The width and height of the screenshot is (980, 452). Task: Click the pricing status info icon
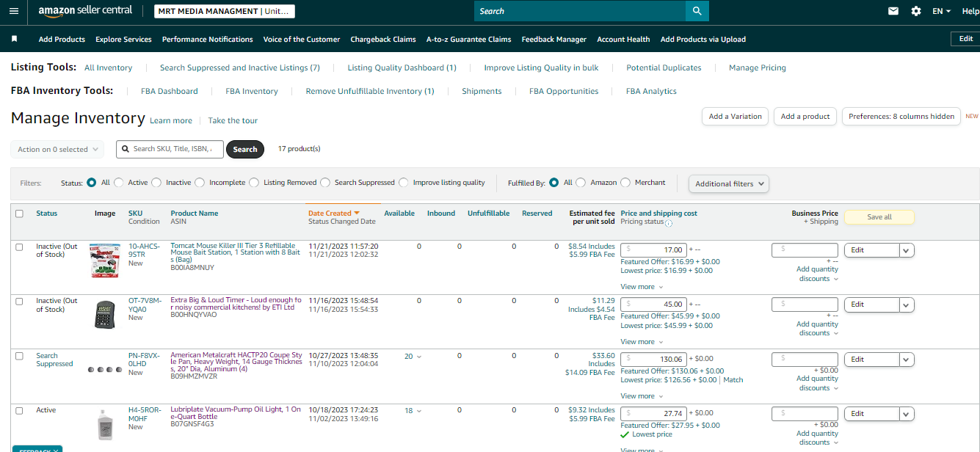click(669, 222)
